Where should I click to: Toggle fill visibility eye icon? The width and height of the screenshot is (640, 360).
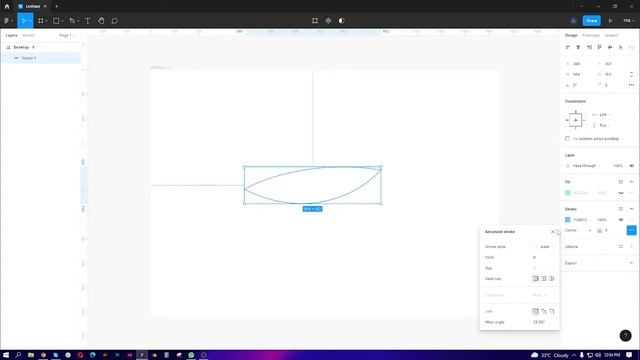point(621,193)
